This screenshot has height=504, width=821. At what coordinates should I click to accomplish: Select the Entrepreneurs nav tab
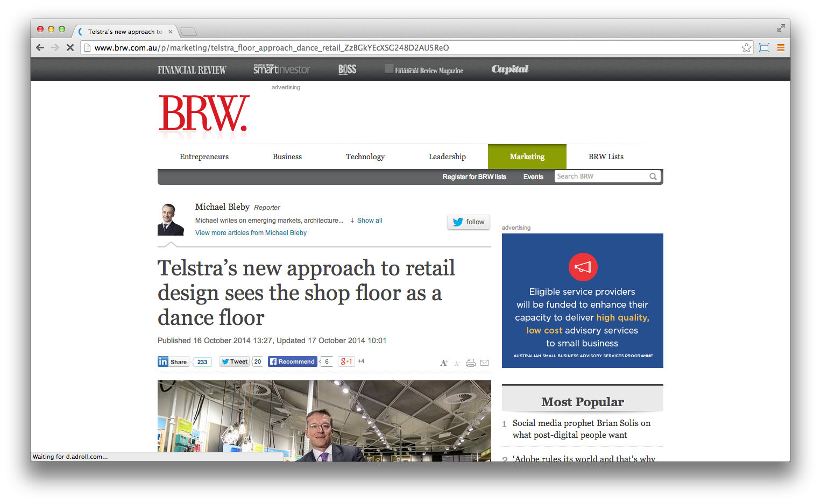point(204,157)
